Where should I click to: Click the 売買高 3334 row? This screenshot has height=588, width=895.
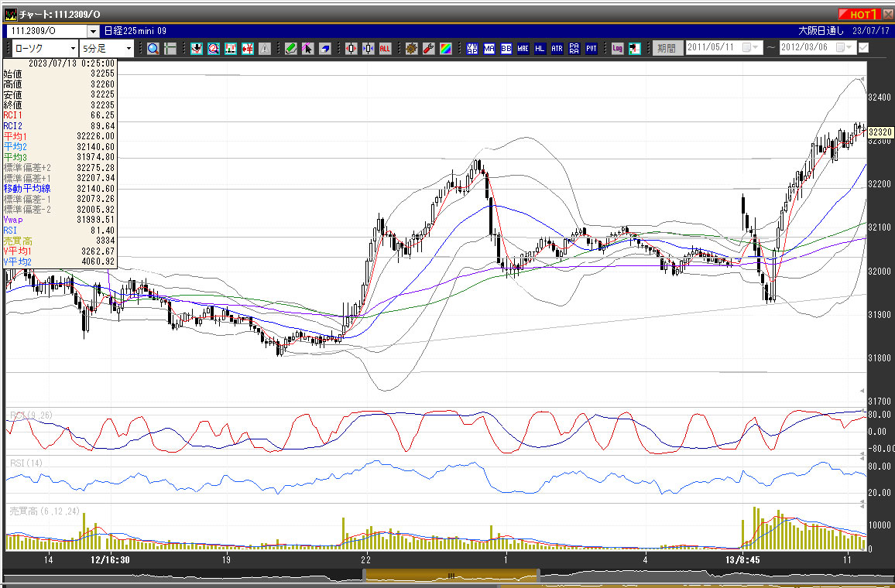pyautogui.click(x=59, y=241)
